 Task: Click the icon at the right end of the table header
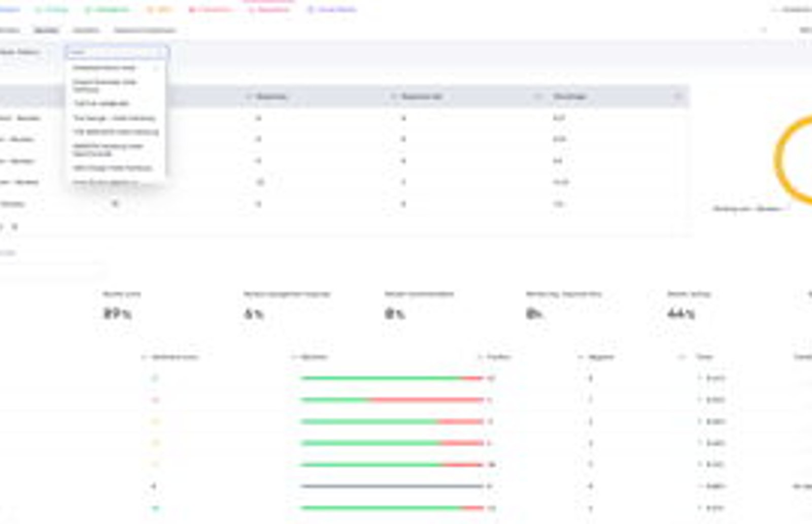pos(678,96)
